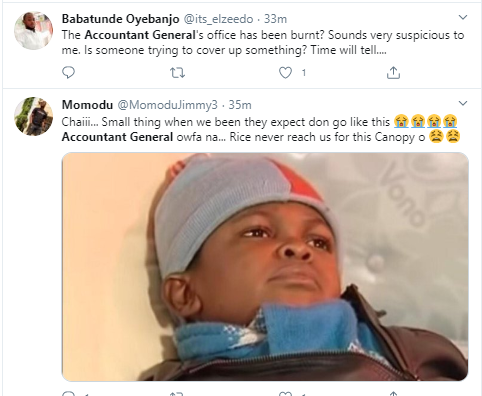Open more options on Babatunde's tweet

[463, 17]
